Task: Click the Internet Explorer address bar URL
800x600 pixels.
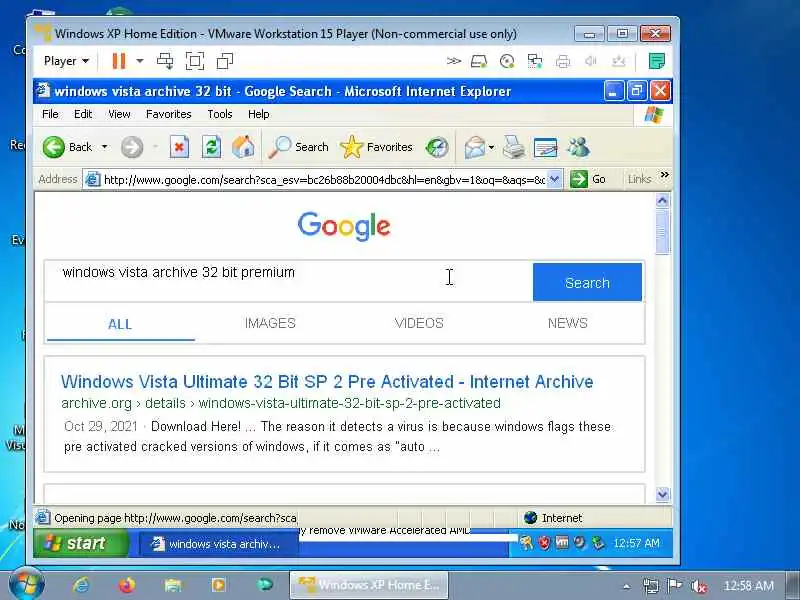Action: tap(324, 180)
